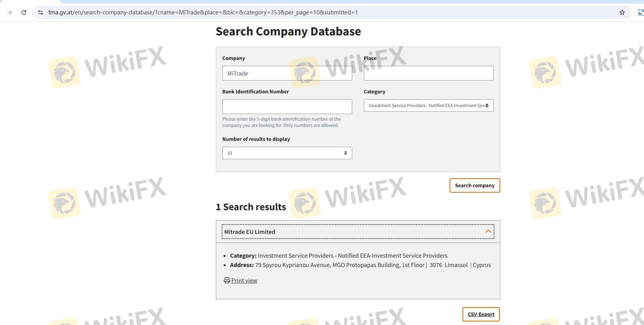
Task: Click the 5-digit bank identification hint text
Action: 282,122
